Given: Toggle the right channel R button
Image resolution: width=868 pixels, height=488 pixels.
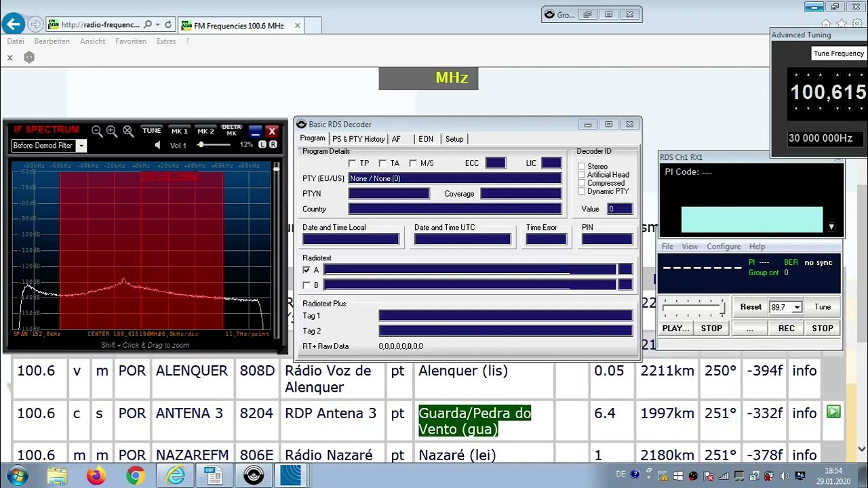Looking at the screenshot, I should pos(273,145).
